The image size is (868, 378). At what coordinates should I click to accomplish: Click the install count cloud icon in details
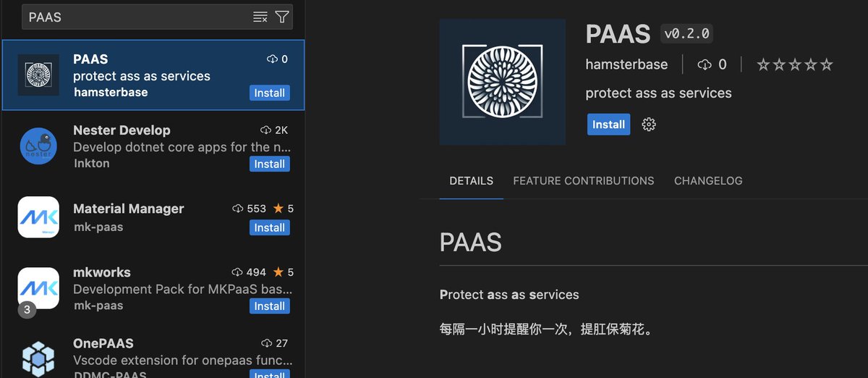pos(705,64)
